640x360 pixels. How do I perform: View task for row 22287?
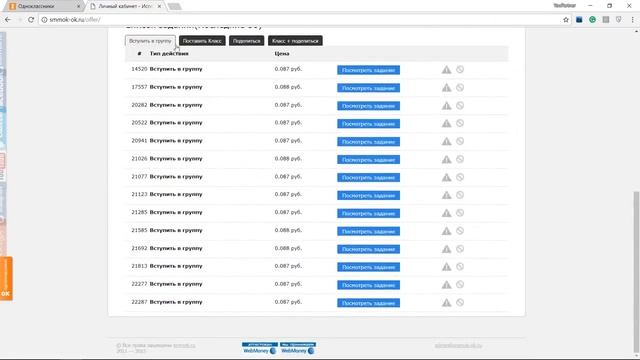(368, 303)
